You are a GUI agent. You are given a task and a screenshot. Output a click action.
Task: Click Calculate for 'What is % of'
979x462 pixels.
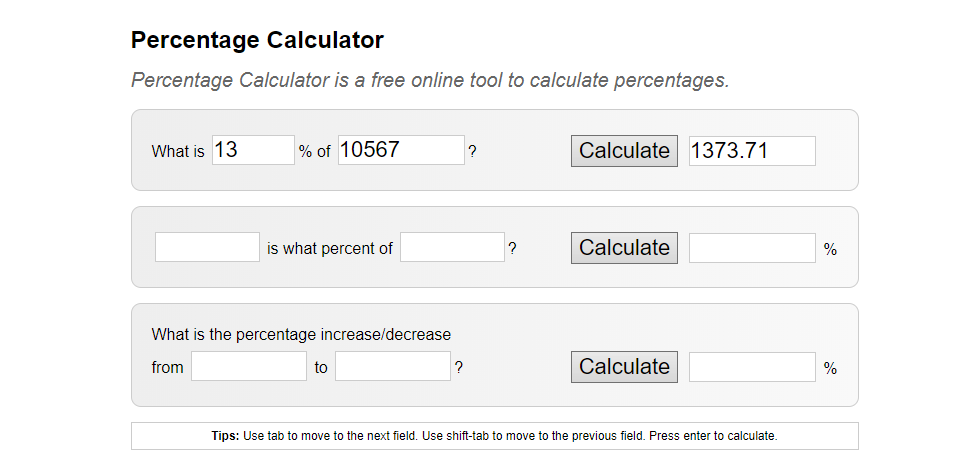coord(624,150)
